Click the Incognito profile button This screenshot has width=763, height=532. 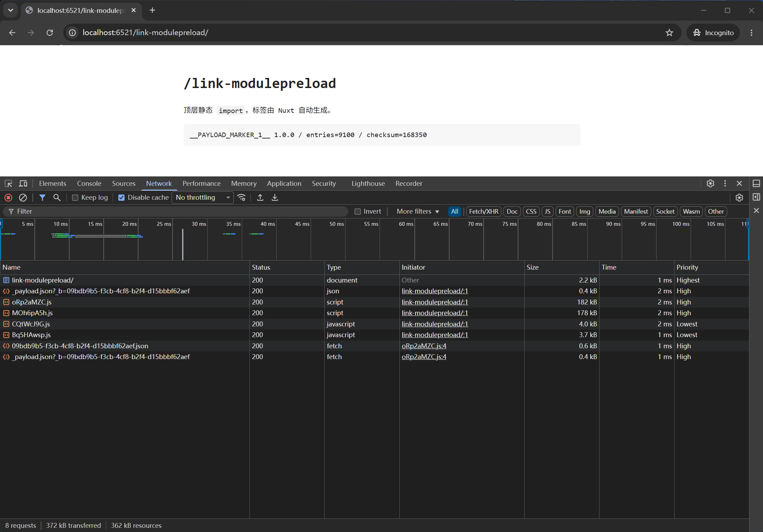713,33
